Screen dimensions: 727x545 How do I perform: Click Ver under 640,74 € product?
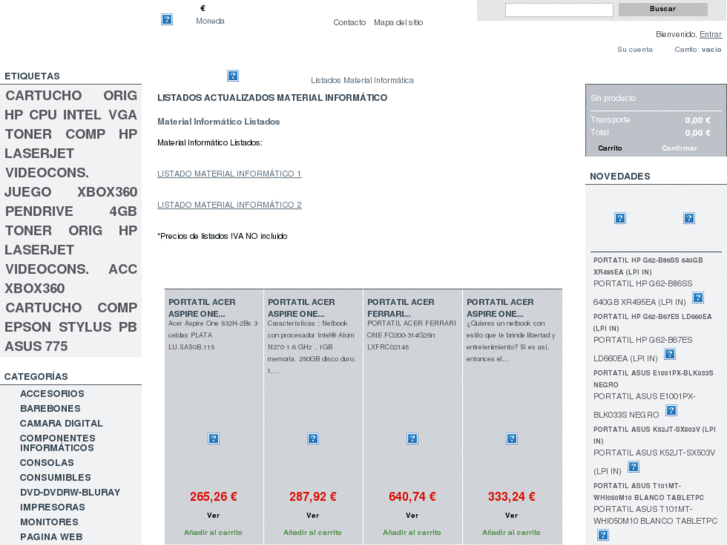click(412, 515)
